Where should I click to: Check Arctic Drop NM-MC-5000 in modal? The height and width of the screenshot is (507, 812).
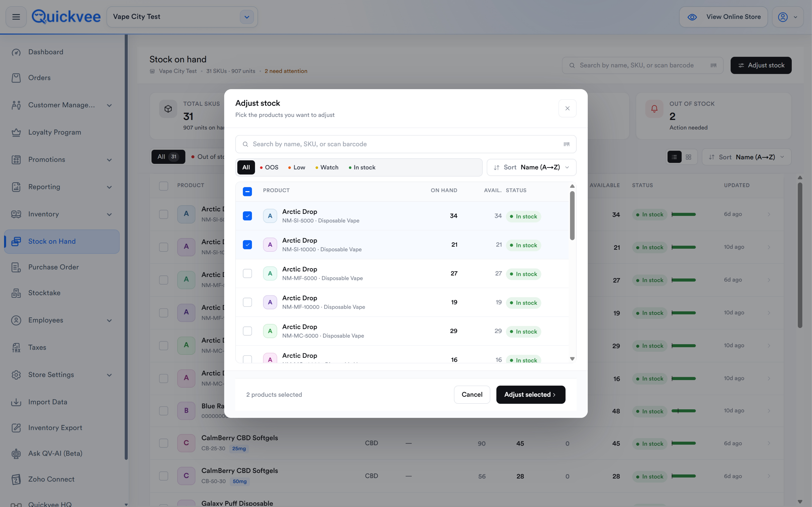[x=247, y=331]
